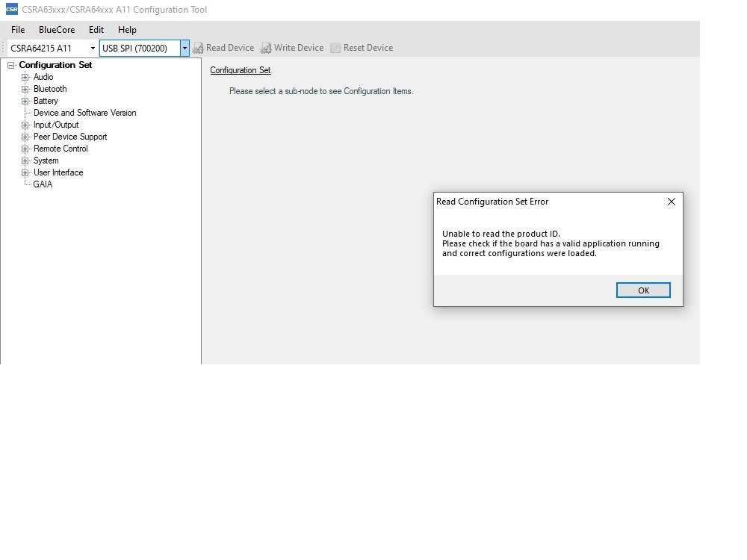Open the Edit menu

[x=96, y=30]
